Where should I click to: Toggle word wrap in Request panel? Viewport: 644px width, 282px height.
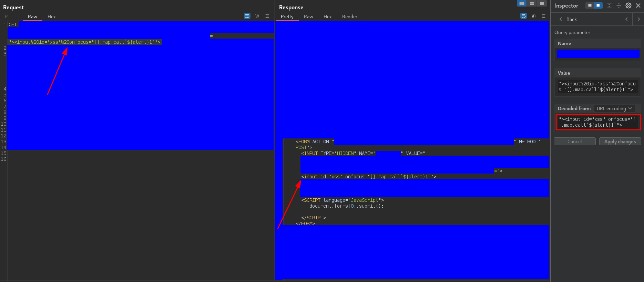pyautogui.click(x=247, y=16)
